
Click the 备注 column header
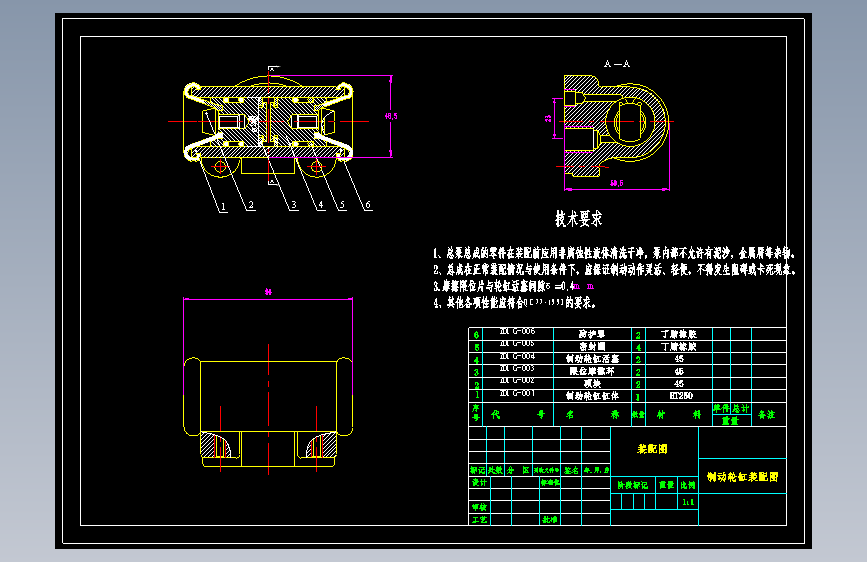coord(766,414)
